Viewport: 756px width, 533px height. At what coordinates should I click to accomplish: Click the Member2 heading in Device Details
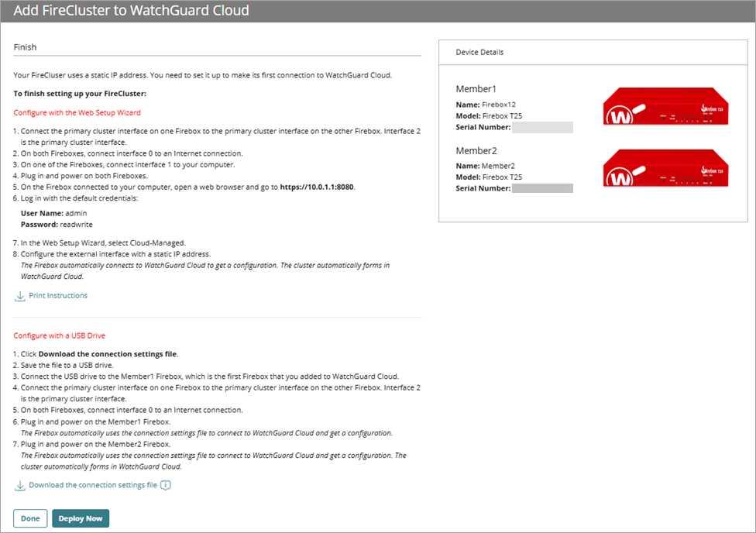pyautogui.click(x=476, y=150)
